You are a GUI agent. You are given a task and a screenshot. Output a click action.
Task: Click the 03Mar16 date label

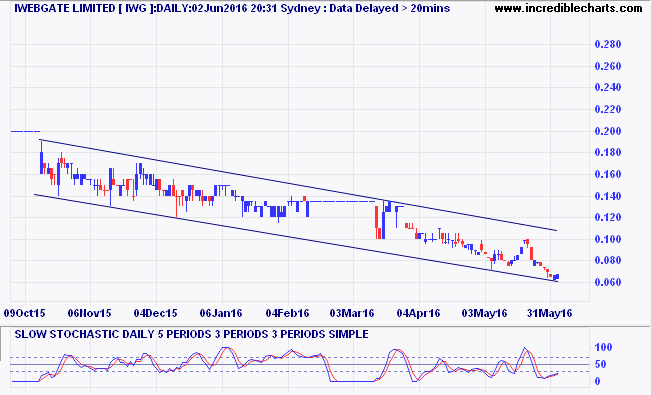click(x=352, y=313)
